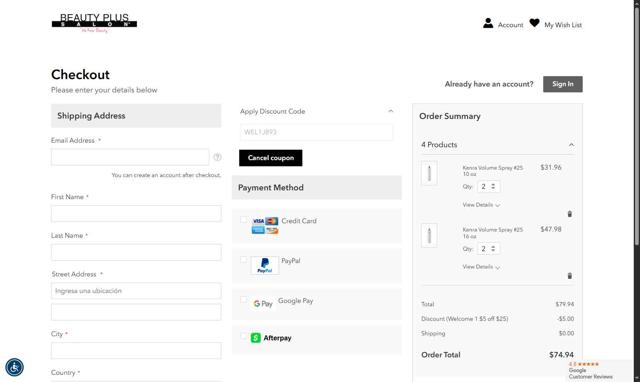Open the accessibility options icon

coord(15,367)
